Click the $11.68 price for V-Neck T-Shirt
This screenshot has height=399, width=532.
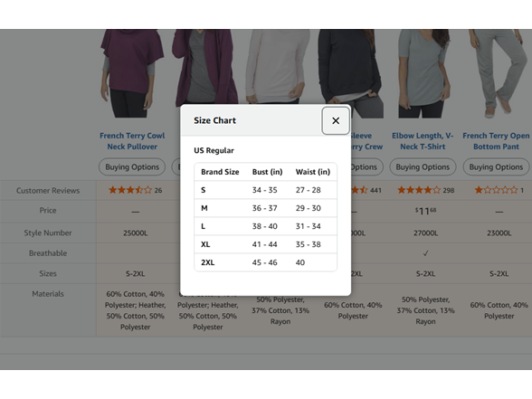[425, 211]
